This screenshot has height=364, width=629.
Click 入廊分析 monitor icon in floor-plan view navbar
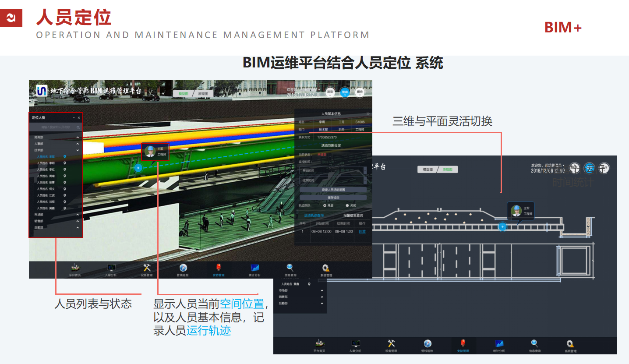pyautogui.click(x=355, y=344)
